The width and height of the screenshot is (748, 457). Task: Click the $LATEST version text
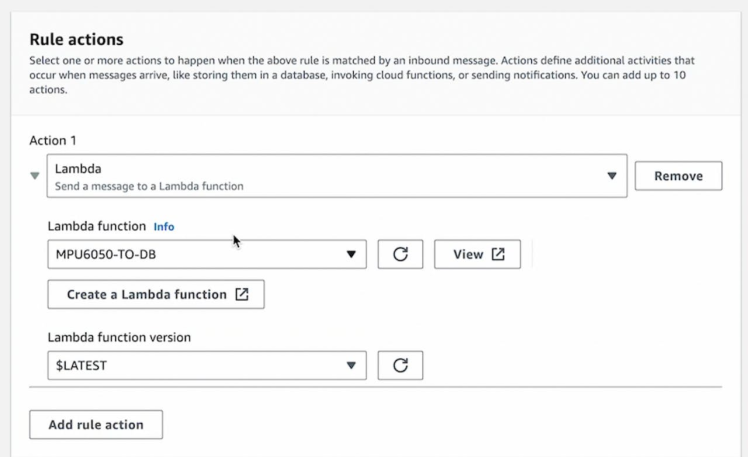(x=81, y=365)
